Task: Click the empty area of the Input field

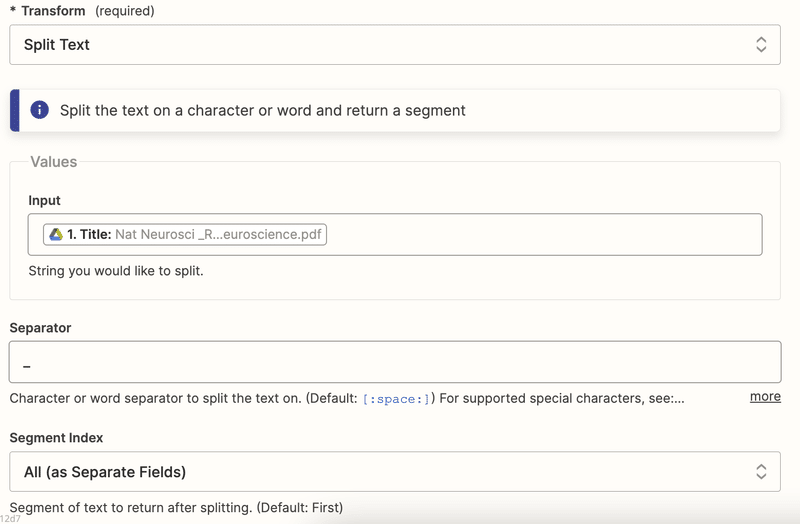Action: click(x=544, y=234)
